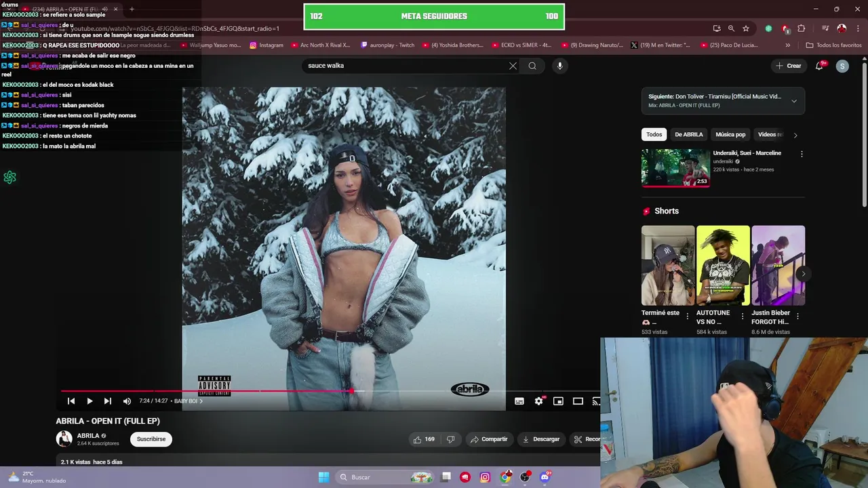Select the Todos filter chip
Image resolution: width=868 pixels, height=488 pixels.
tap(654, 134)
